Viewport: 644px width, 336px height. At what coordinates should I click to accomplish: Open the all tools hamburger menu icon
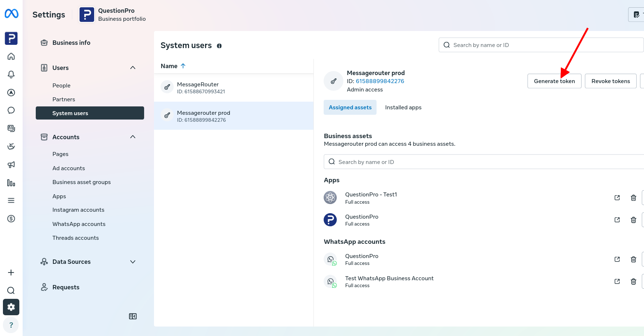[11, 200]
